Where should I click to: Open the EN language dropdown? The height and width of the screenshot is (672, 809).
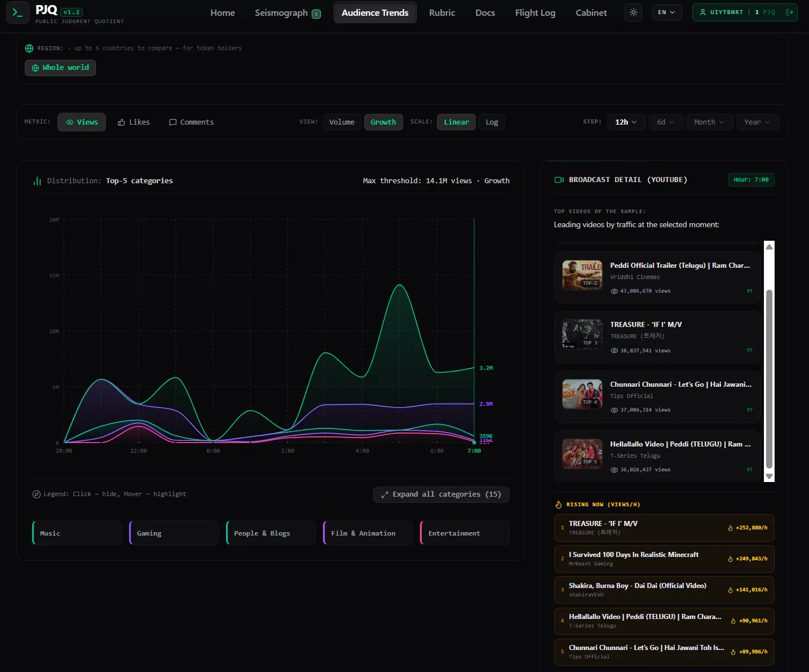click(666, 12)
